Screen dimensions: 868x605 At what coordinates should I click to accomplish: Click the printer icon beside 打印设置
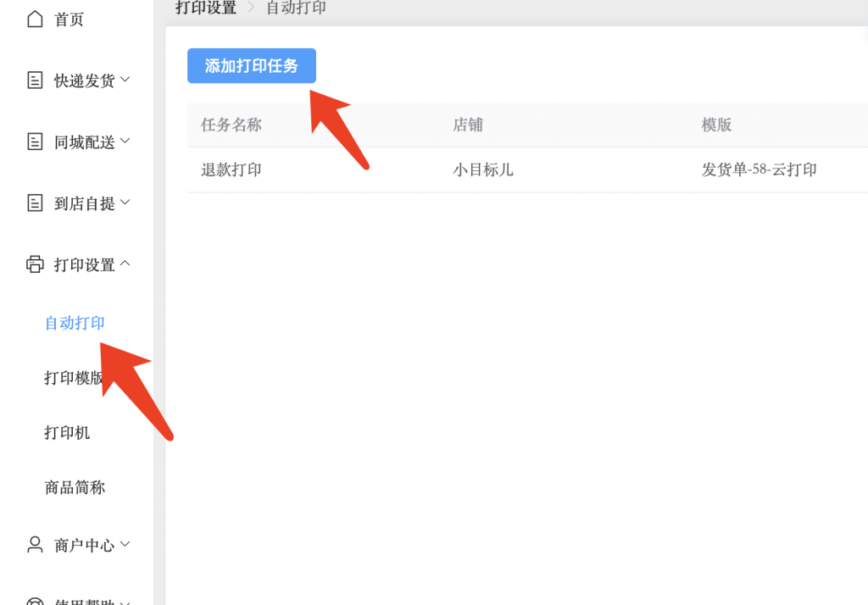(x=35, y=264)
